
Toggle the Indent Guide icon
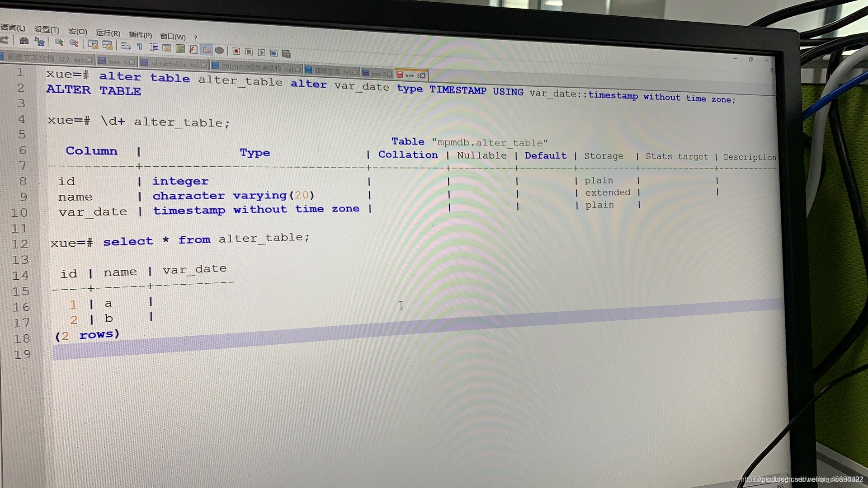pyautogui.click(x=154, y=47)
